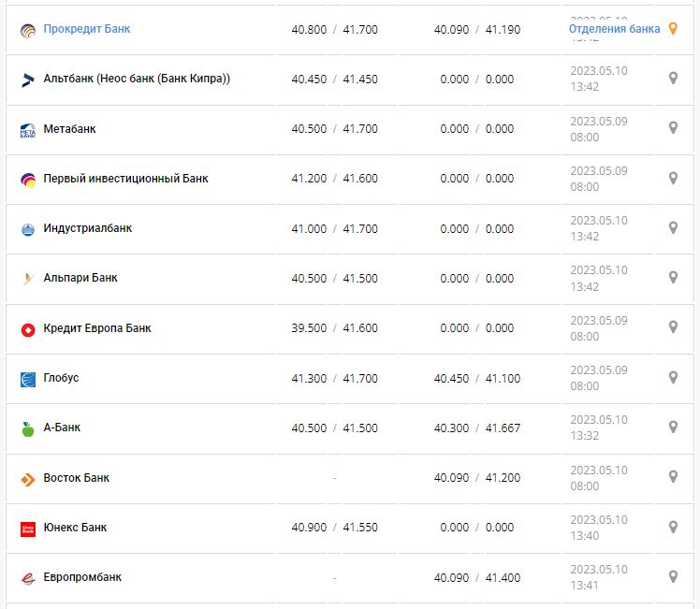The height and width of the screenshot is (609, 700).
Task: Click the 2023.05.10 13:32 timestamp for А-Банк
Action: point(599,428)
